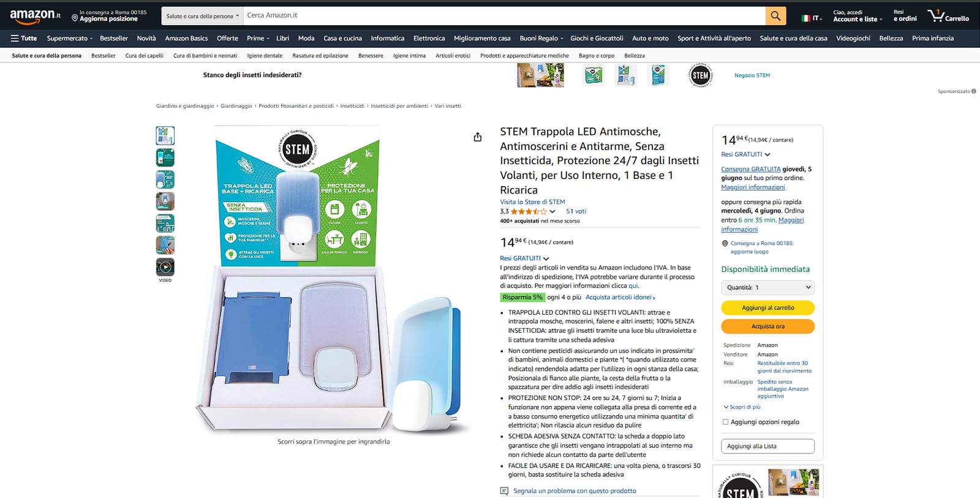Open the Tutte hamburger menu
This screenshot has height=498, width=980.
[x=24, y=38]
